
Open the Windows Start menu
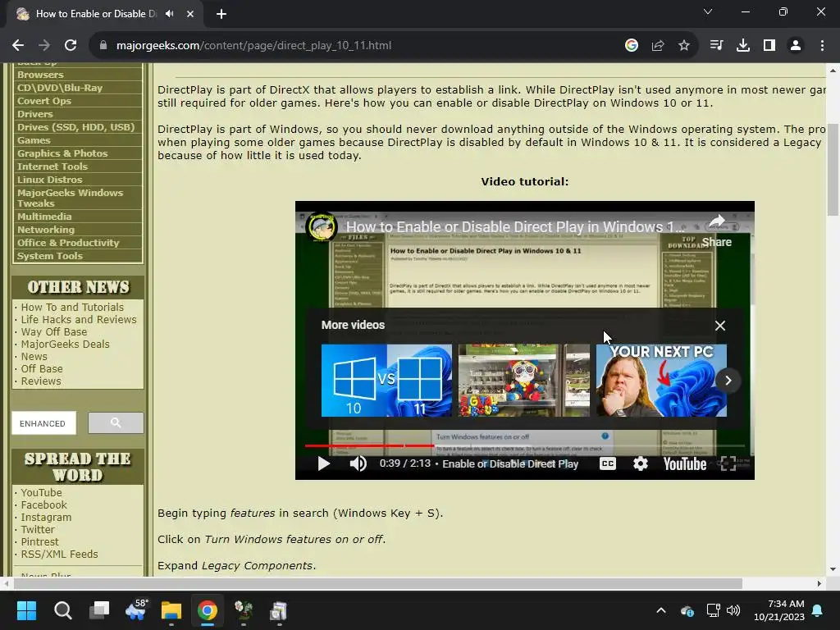click(26, 610)
